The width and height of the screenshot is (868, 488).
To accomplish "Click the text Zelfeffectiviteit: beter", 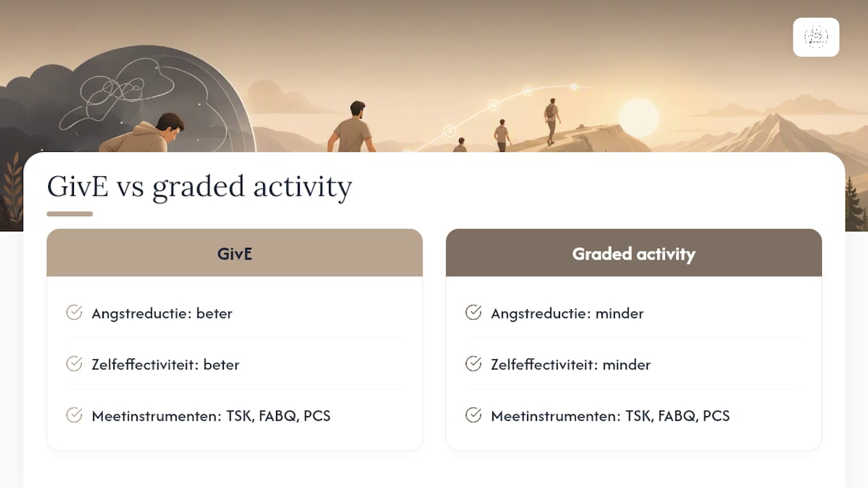I will click(165, 365).
